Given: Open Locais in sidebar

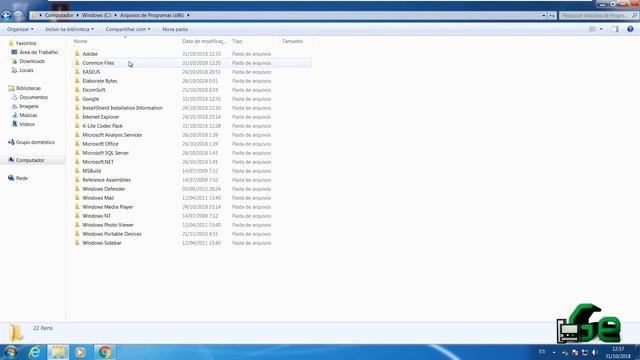Looking at the screenshot, I should 26,70.
